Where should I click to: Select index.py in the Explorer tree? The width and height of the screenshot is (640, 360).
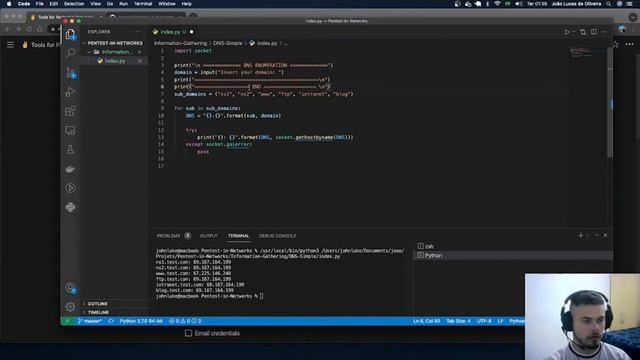114,61
